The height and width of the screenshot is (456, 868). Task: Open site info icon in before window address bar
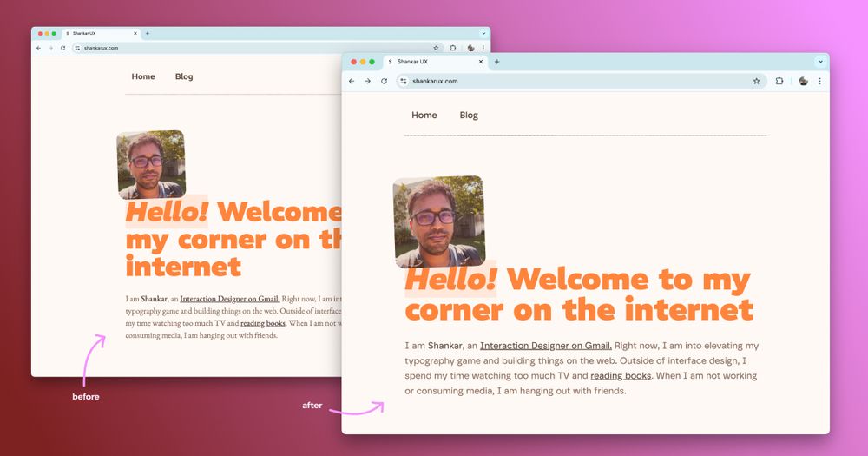pyautogui.click(x=77, y=48)
